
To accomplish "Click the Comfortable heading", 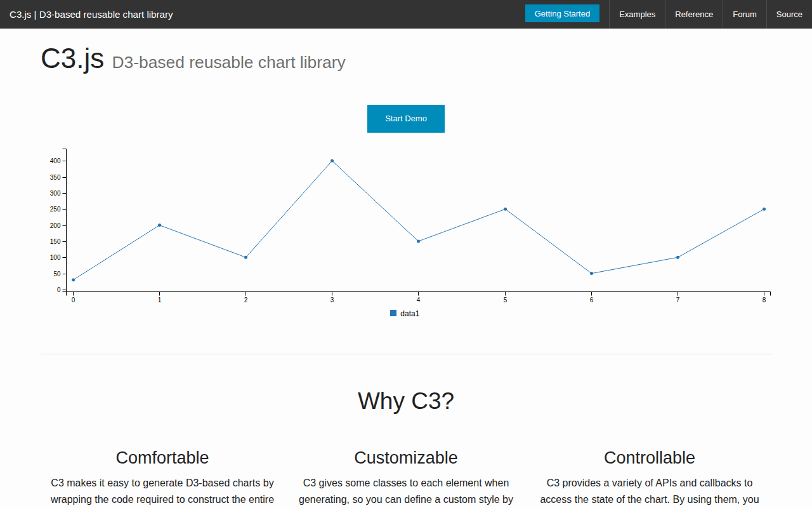I will [x=162, y=457].
